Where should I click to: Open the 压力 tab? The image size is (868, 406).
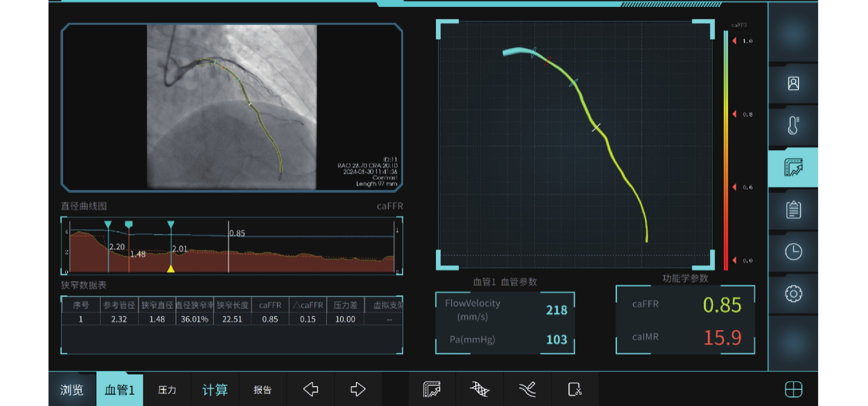167,390
